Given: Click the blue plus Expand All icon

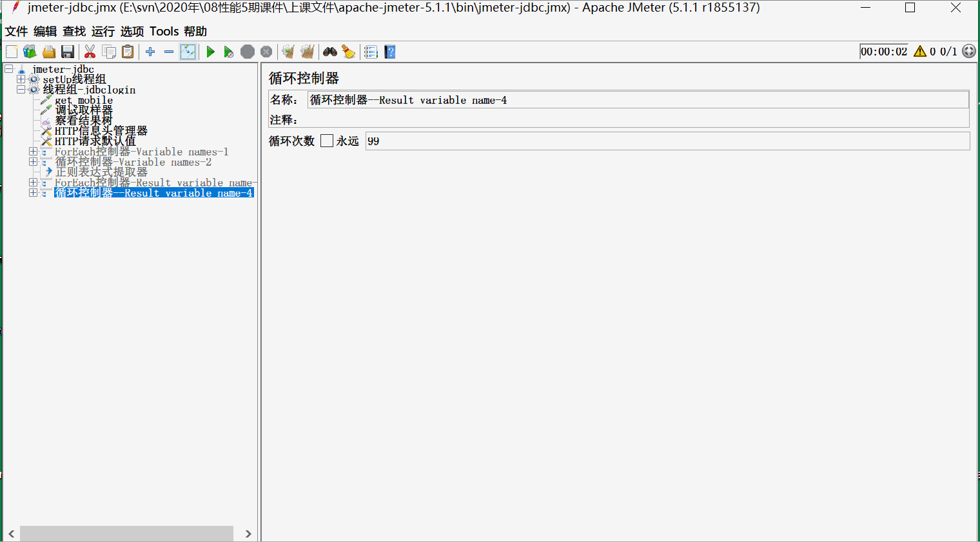Looking at the screenshot, I should pos(150,52).
